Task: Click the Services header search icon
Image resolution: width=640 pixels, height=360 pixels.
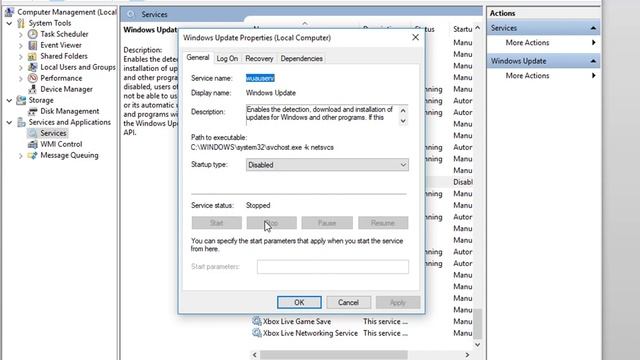Action: tap(131, 14)
